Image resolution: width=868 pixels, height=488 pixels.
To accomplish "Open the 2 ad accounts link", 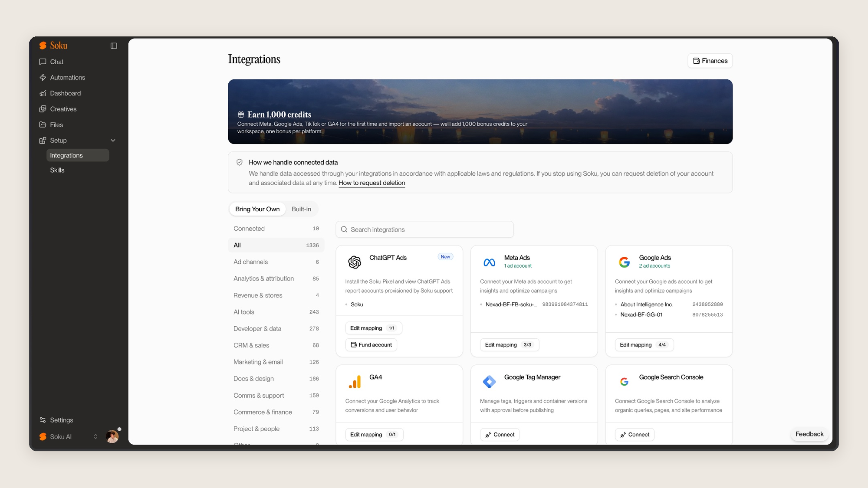I will [x=654, y=266].
